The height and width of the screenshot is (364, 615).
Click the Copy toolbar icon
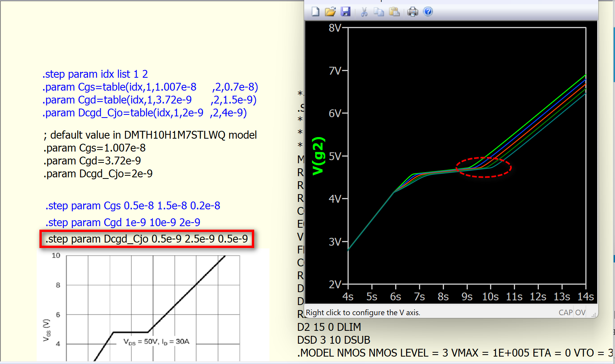click(x=379, y=12)
